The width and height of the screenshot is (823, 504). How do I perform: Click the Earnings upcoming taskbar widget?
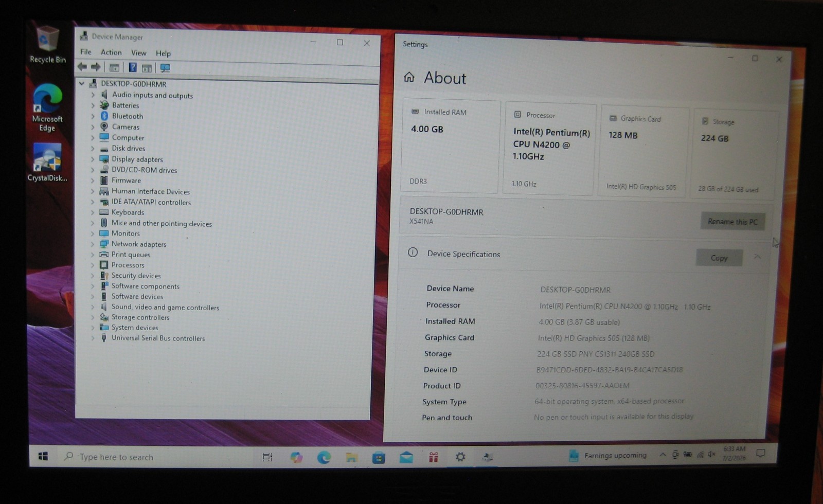click(607, 455)
